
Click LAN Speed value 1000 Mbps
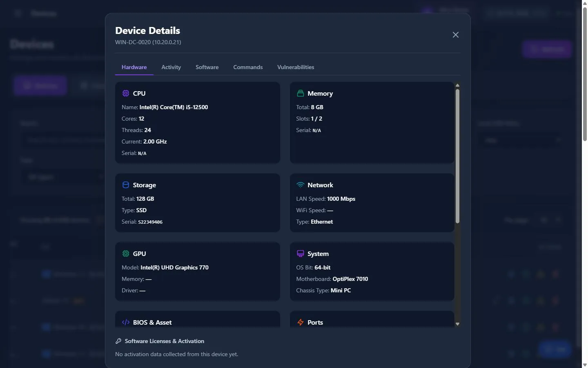tap(341, 199)
